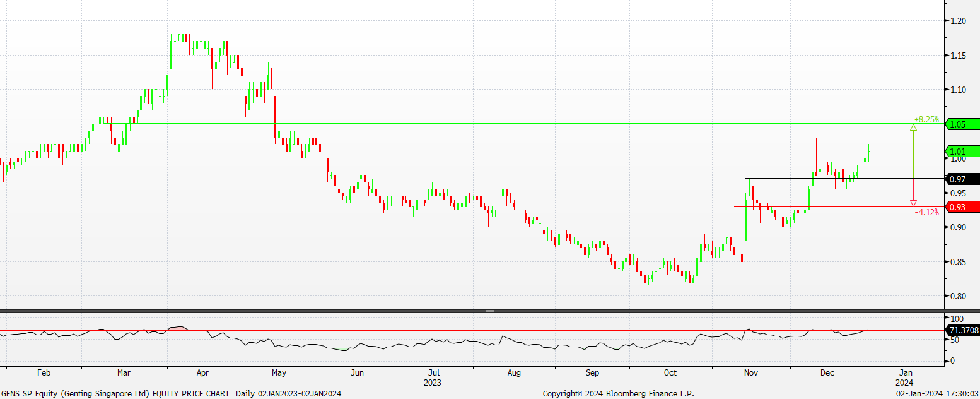Click the 2024 year label below the time axis
980x399 pixels.
[x=905, y=383]
